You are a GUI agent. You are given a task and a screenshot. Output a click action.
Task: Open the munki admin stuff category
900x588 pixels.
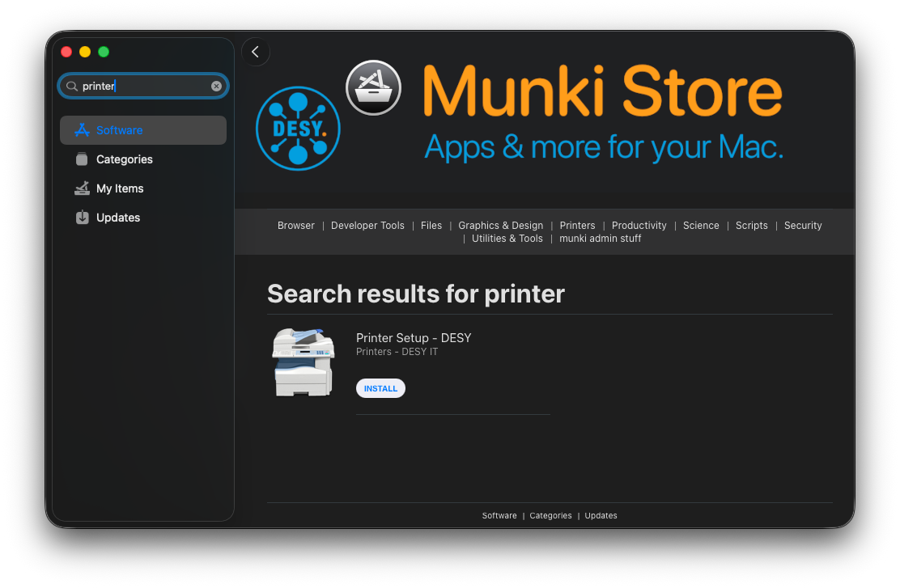coord(600,239)
